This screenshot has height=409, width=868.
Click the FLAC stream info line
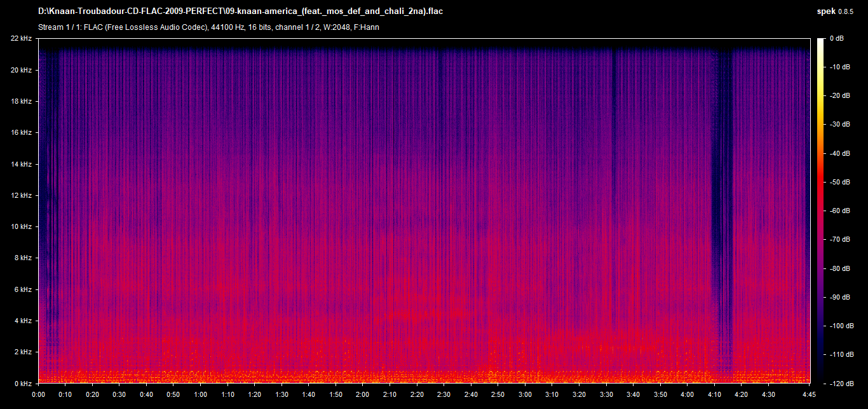(x=209, y=27)
